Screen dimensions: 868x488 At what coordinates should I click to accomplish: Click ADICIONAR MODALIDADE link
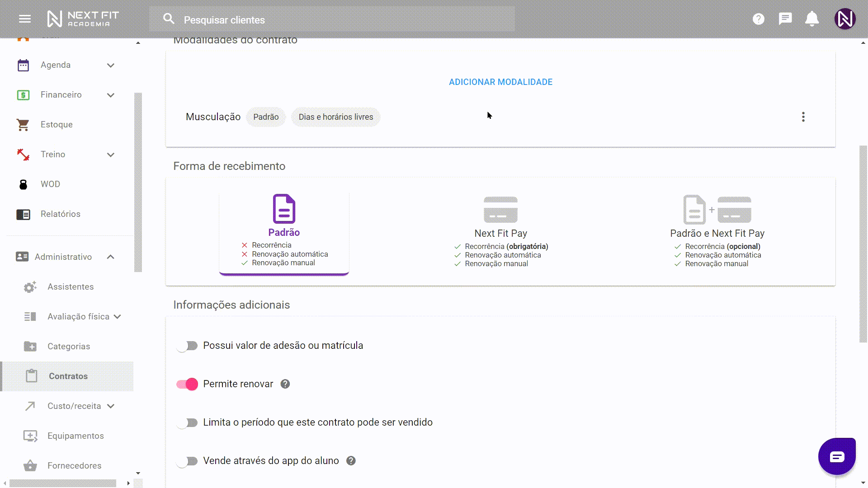500,82
